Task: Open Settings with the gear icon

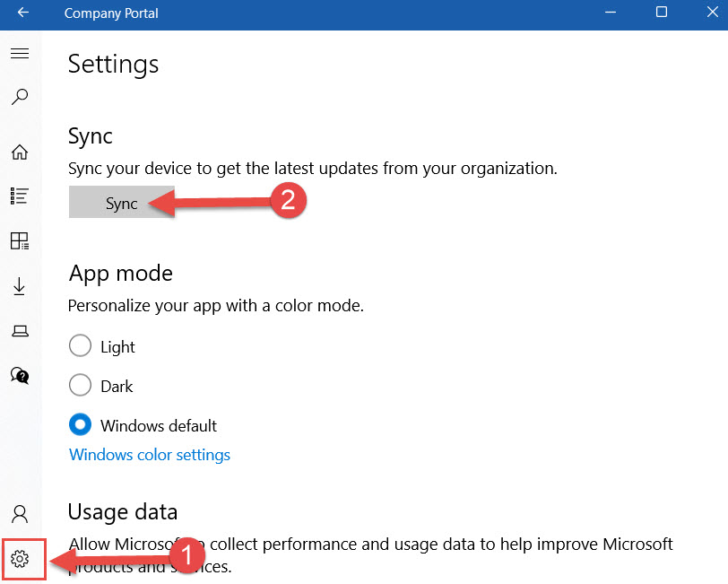Action: [20, 558]
